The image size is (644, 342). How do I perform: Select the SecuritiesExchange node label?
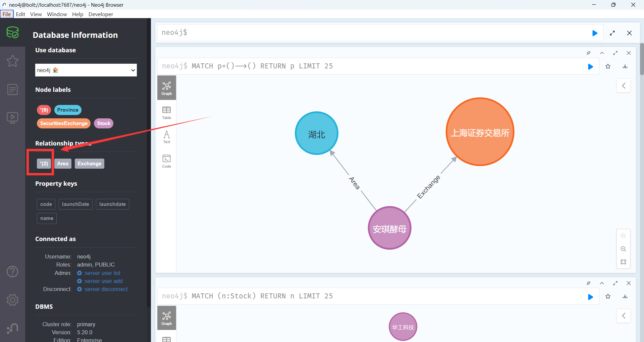click(64, 123)
